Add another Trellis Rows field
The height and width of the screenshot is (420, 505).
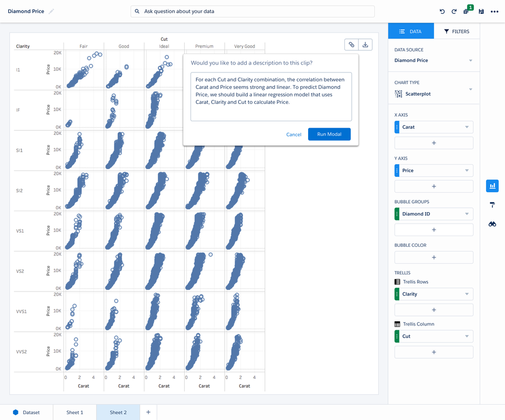click(x=434, y=310)
